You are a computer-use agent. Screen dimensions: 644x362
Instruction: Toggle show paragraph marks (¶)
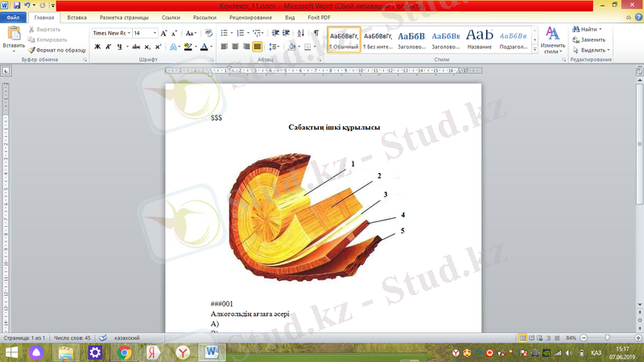pyautogui.click(x=316, y=33)
